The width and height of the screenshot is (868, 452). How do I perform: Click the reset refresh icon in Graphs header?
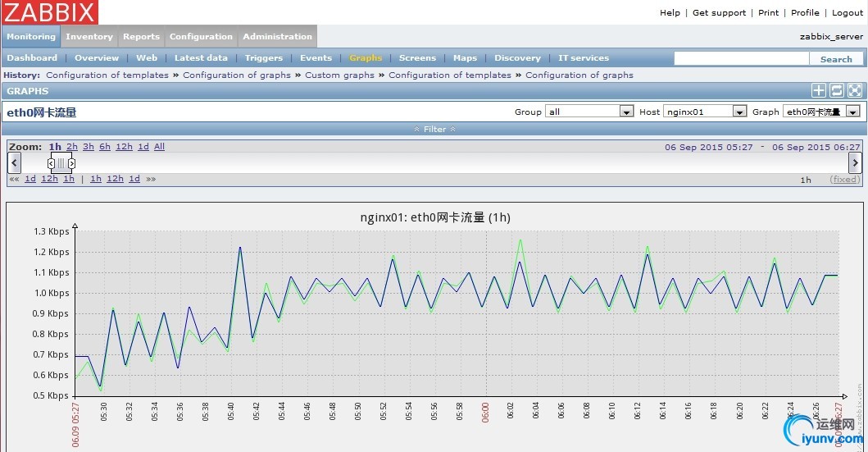click(837, 91)
